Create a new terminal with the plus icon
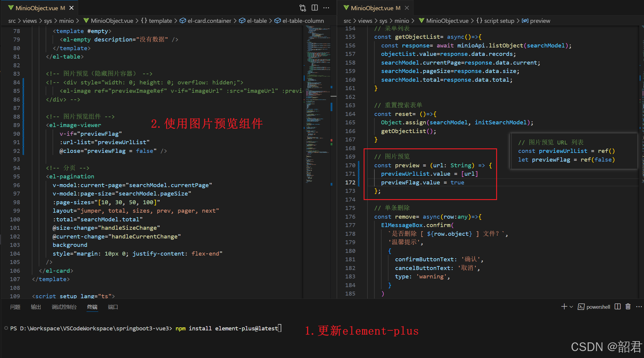 click(x=564, y=307)
